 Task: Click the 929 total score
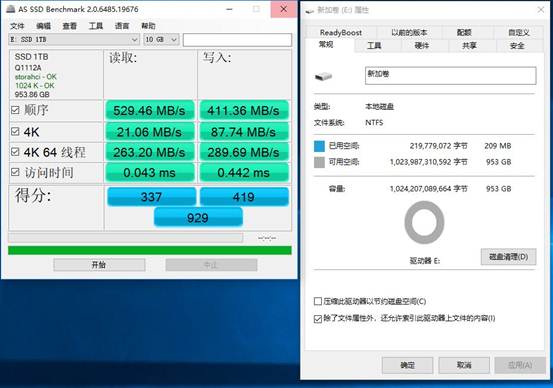[198, 217]
